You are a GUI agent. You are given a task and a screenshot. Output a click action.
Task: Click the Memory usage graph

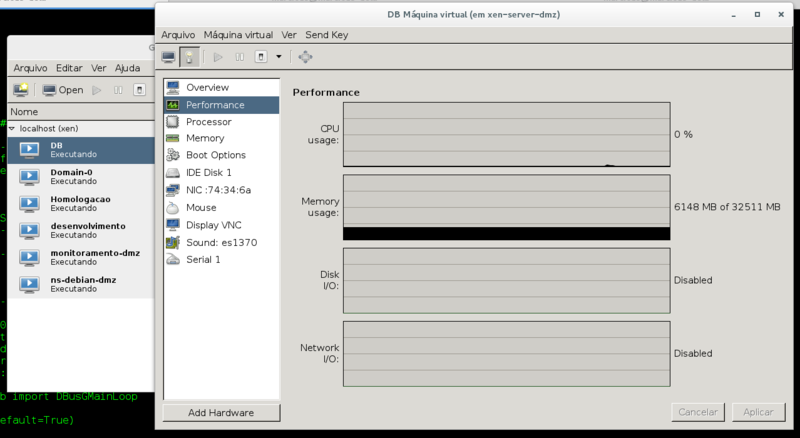507,207
